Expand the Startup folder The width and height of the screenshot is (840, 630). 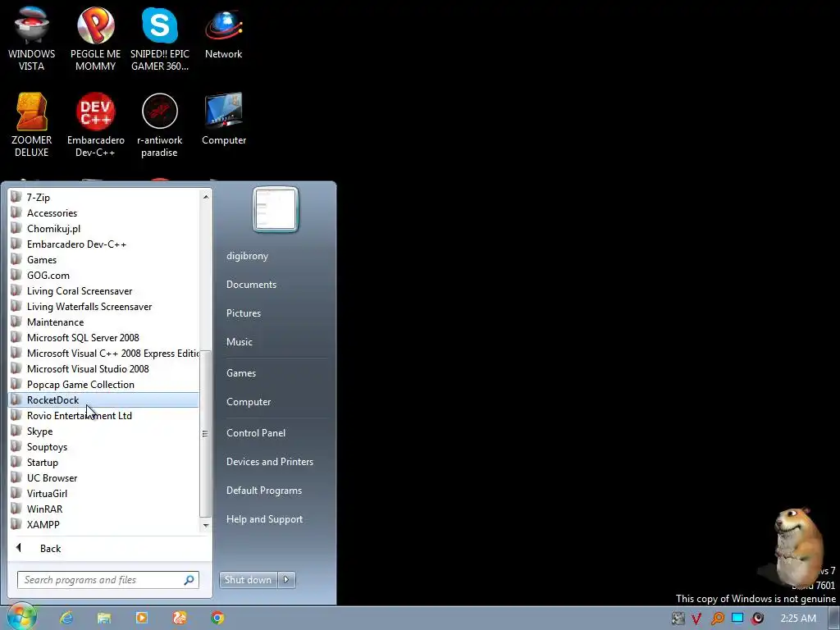pyautogui.click(x=104, y=462)
